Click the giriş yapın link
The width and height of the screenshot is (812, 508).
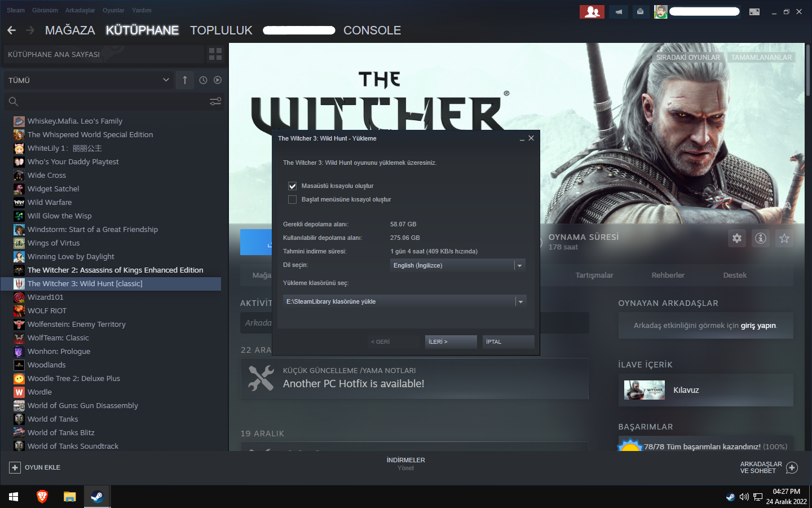pos(758,326)
